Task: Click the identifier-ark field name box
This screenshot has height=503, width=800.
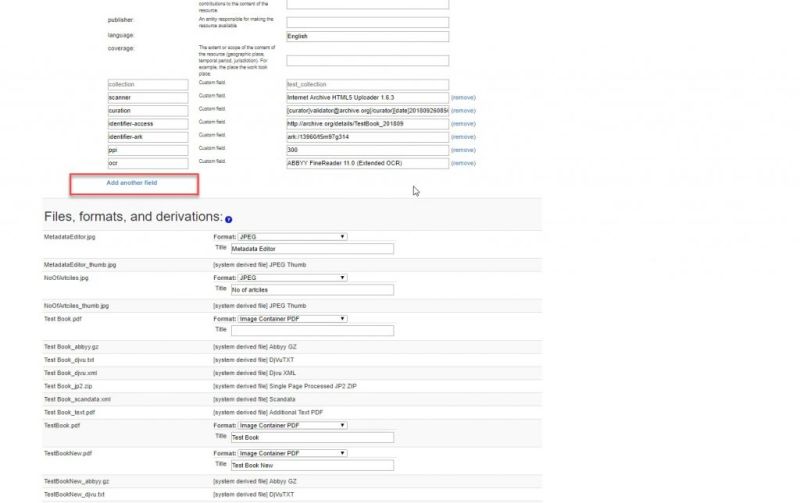Action: 148,137
